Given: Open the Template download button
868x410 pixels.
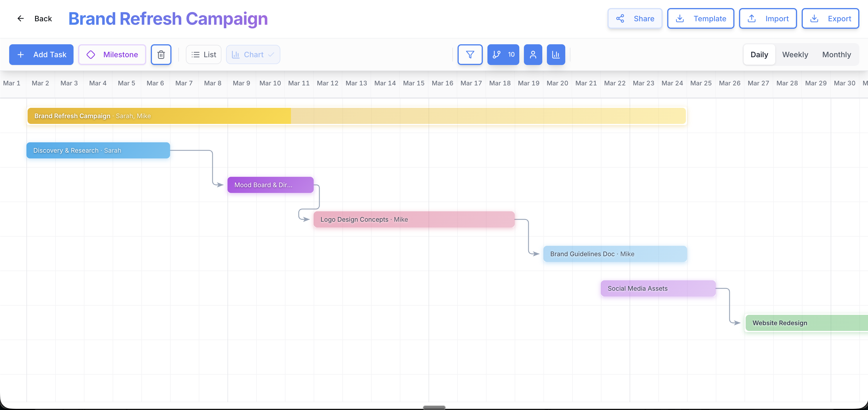Looking at the screenshot, I should (x=701, y=18).
